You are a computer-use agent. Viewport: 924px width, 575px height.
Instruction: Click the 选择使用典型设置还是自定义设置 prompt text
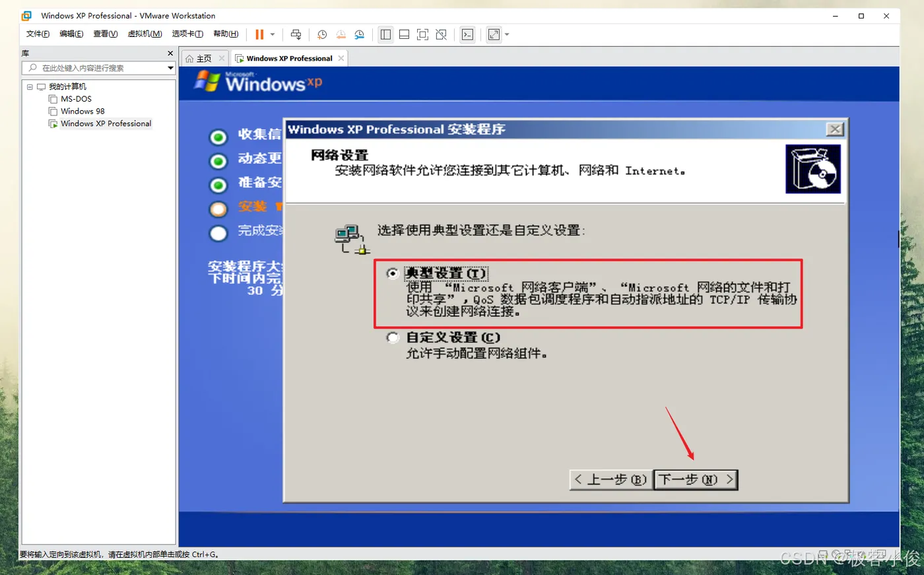pos(482,230)
